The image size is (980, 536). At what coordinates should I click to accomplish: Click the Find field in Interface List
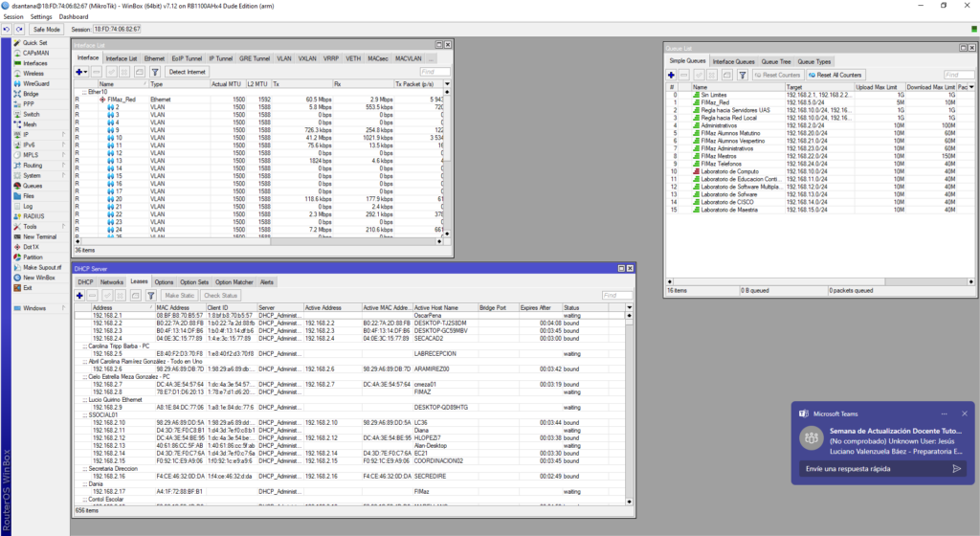(x=435, y=72)
